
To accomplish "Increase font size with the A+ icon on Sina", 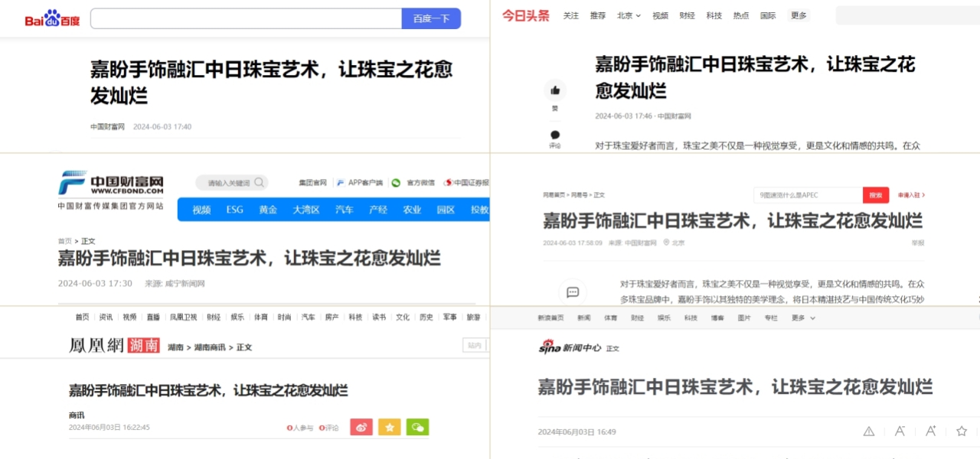I will tap(929, 431).
